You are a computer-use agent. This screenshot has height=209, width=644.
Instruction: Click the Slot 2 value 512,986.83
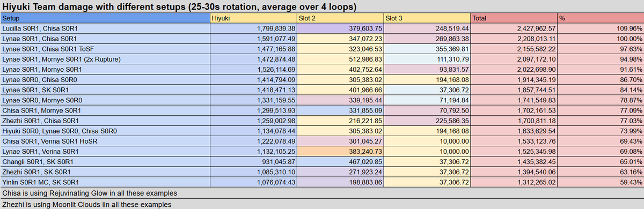click(340, 59)
